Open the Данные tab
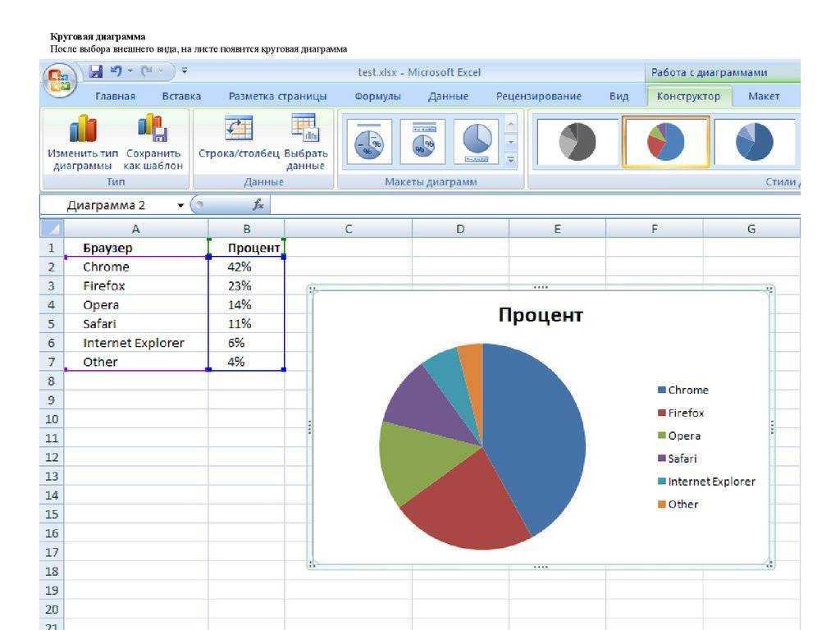The image size is (840, 630). tap(449, 97)
